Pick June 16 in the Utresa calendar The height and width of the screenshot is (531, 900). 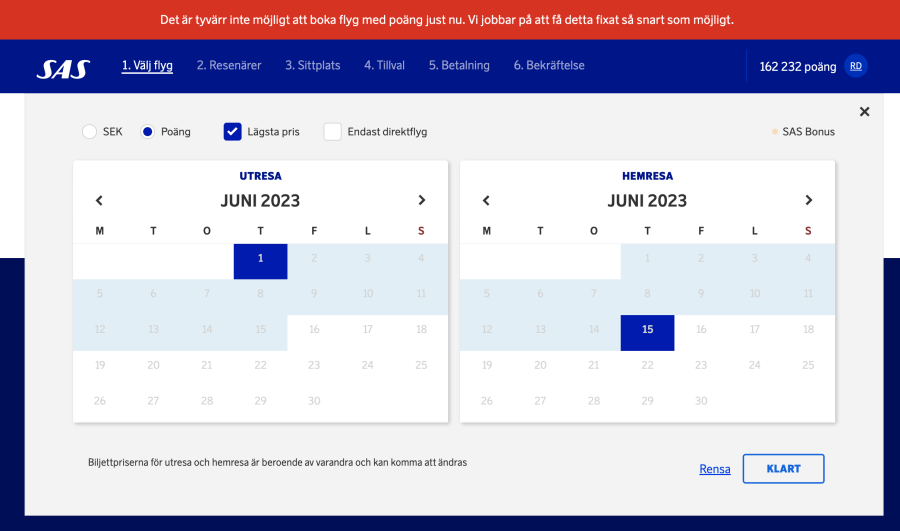pyautogui.click(x=314, y=330)
